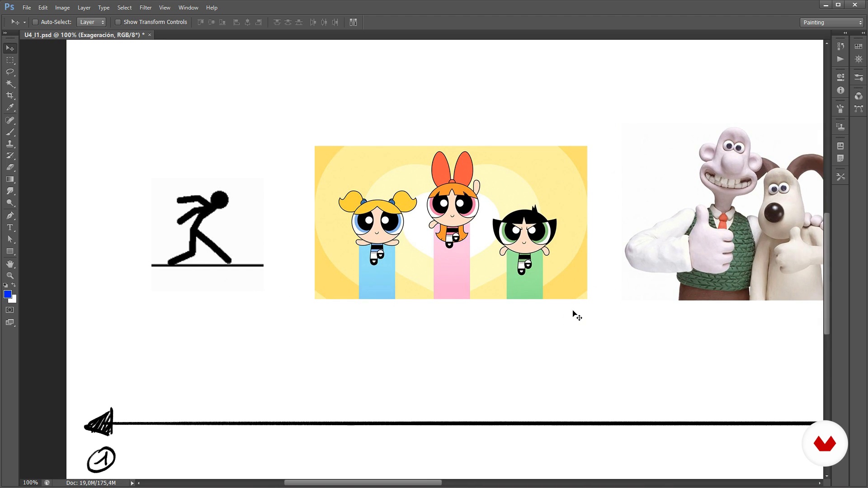
Task: Click Align top edges icon
Action: (200, 22)
